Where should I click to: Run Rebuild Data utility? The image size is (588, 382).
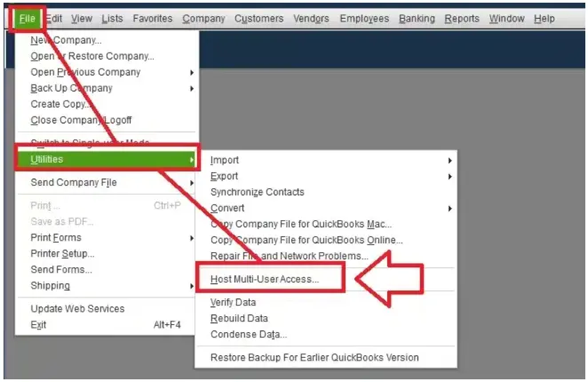coord(325,318)
